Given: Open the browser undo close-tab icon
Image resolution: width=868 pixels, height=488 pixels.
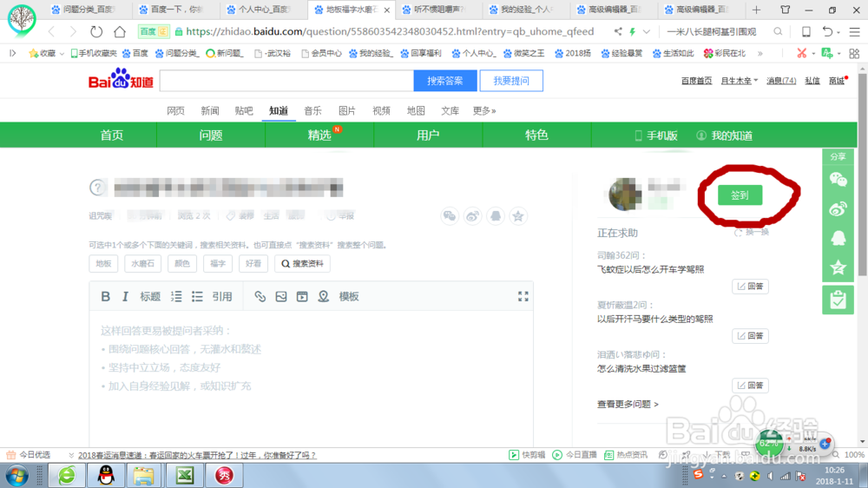Looking at the screenshot, I should coord(827,31).
